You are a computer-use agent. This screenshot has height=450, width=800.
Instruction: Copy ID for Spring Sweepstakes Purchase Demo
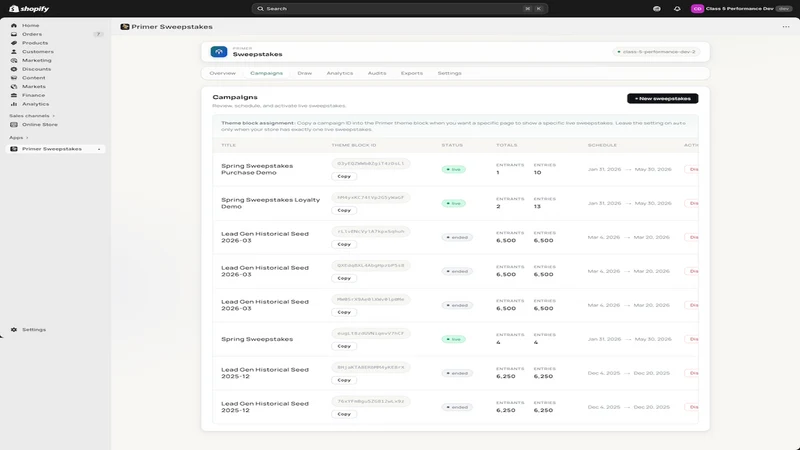[344, 176]
